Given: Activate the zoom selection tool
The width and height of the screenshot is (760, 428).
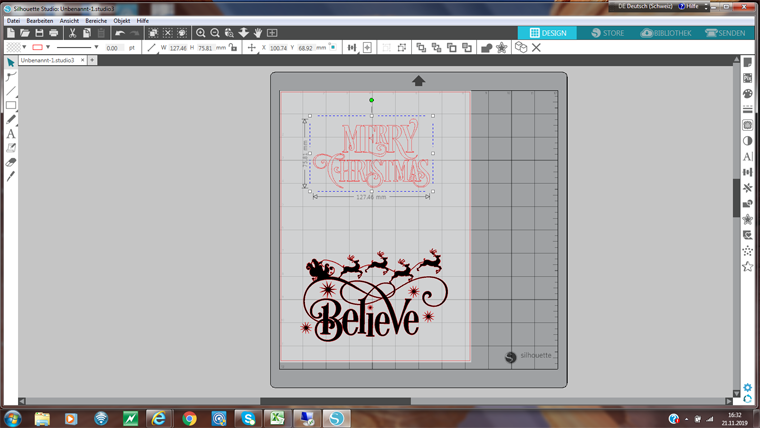Looking at the screenshot, I should (x=229, y=33).
